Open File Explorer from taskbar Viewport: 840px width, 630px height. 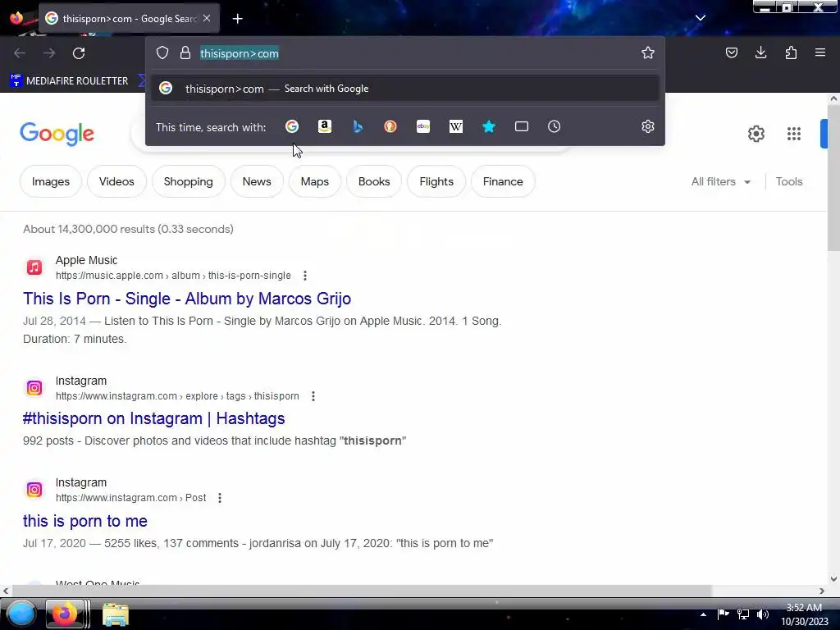[x=115, y=614]
